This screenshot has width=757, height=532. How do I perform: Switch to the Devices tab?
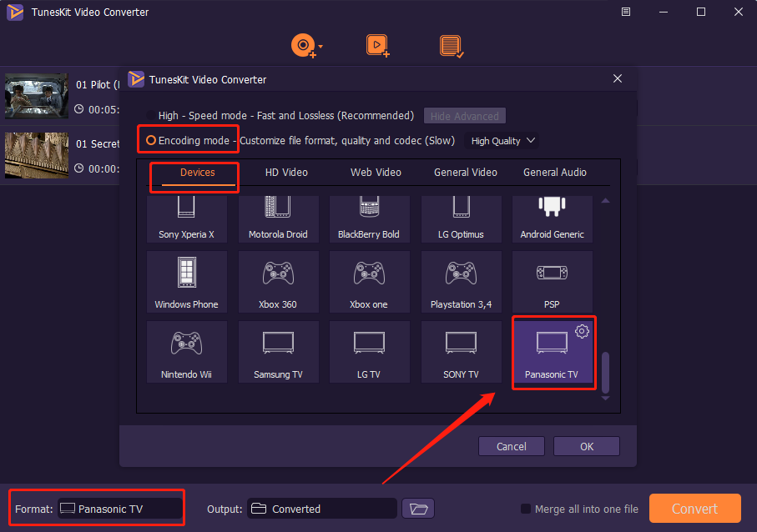point(198,173)
